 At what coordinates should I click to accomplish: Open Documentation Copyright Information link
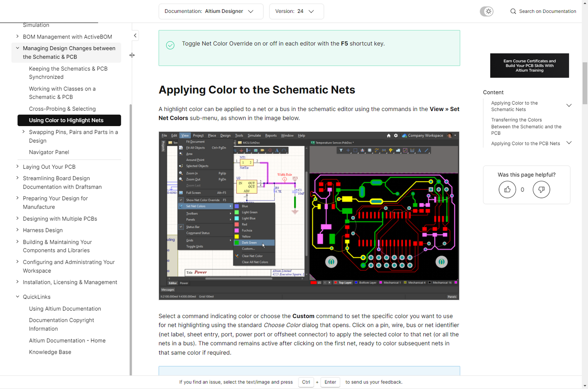point(61,324)
